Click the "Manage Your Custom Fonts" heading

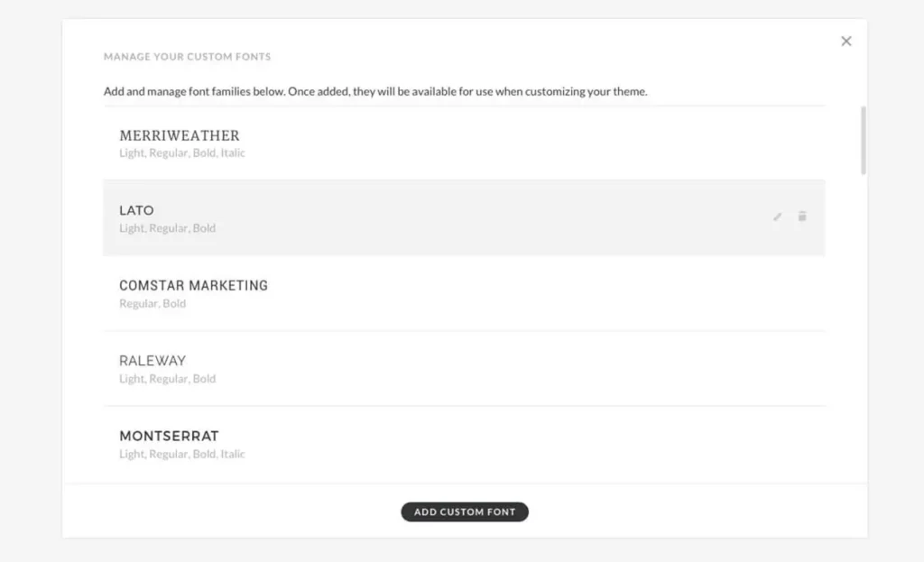click(187, 57)
